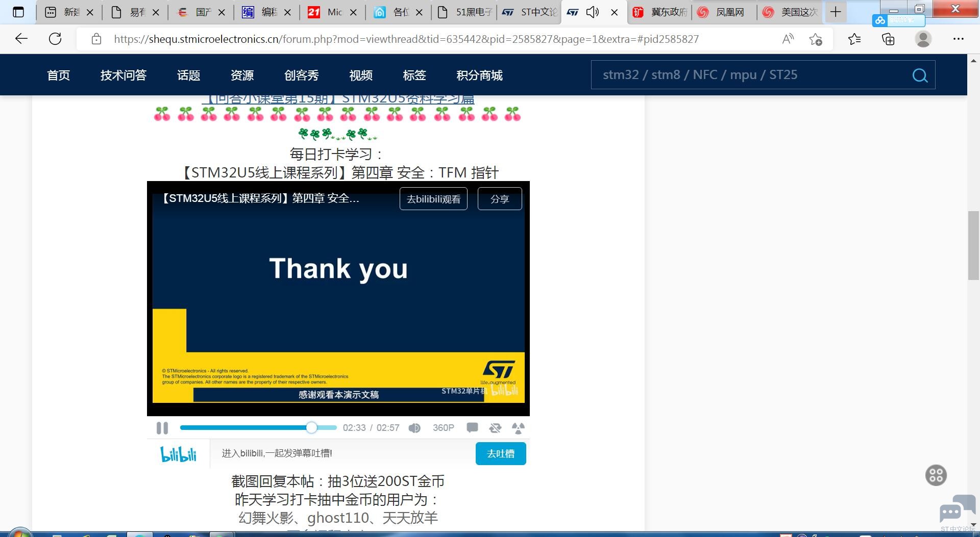Image resolution: width=980 pixels, height=537 pixels.
Task: Open the 首页 nav item
Action: tap(58, 75)
